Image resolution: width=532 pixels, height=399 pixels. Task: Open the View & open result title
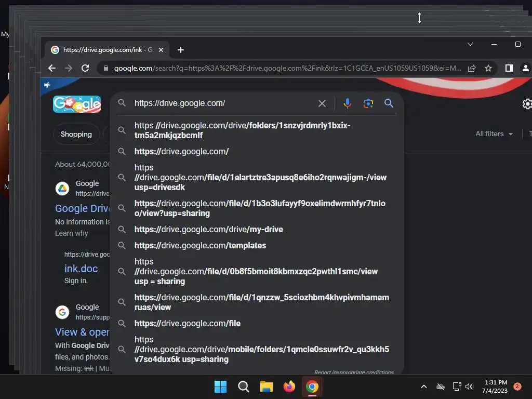(x=82, y=332)
